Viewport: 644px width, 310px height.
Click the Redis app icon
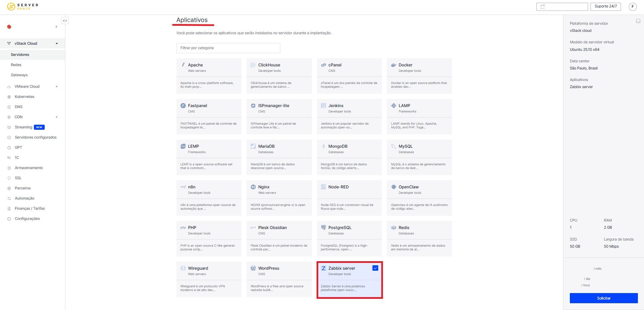pyautogui.click(x=393, y=227)
